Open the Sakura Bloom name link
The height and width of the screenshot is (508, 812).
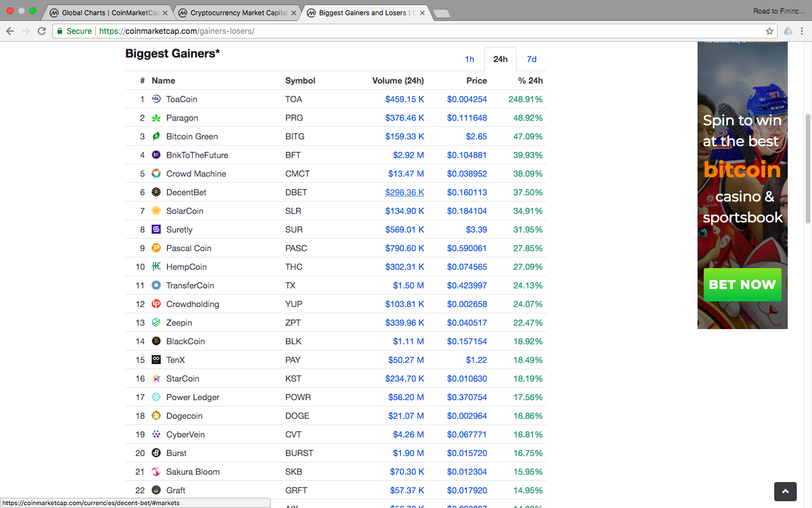point(193,472)
